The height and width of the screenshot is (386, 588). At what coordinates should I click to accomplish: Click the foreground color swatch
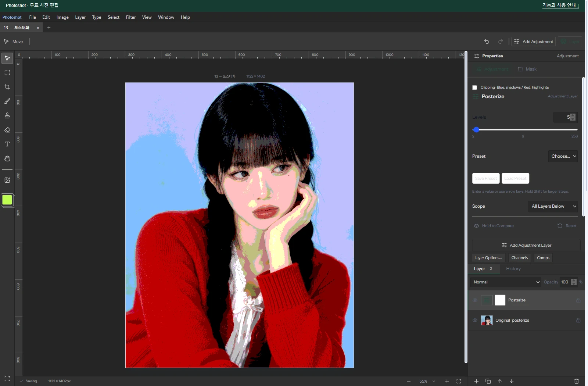point(7,200)
